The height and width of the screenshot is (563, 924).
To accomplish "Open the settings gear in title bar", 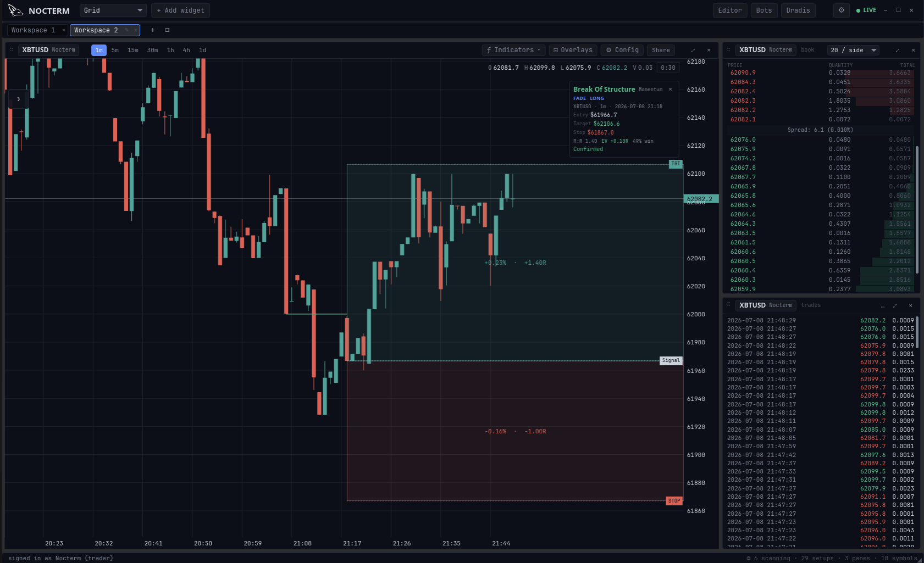I will pos(842,10).
